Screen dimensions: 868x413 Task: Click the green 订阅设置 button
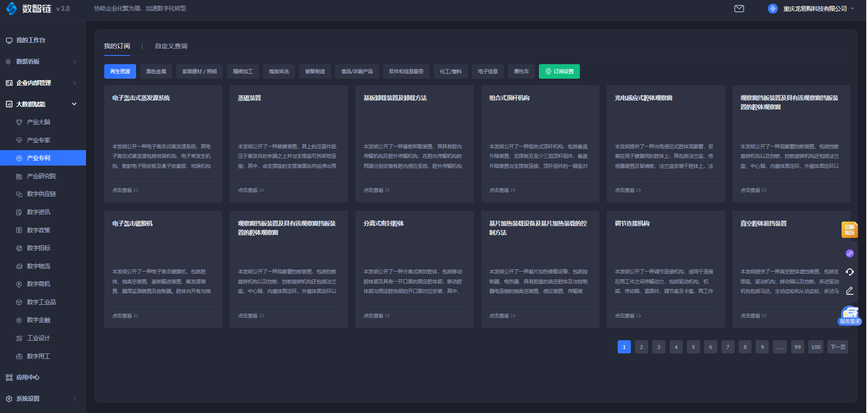(559, 71)
